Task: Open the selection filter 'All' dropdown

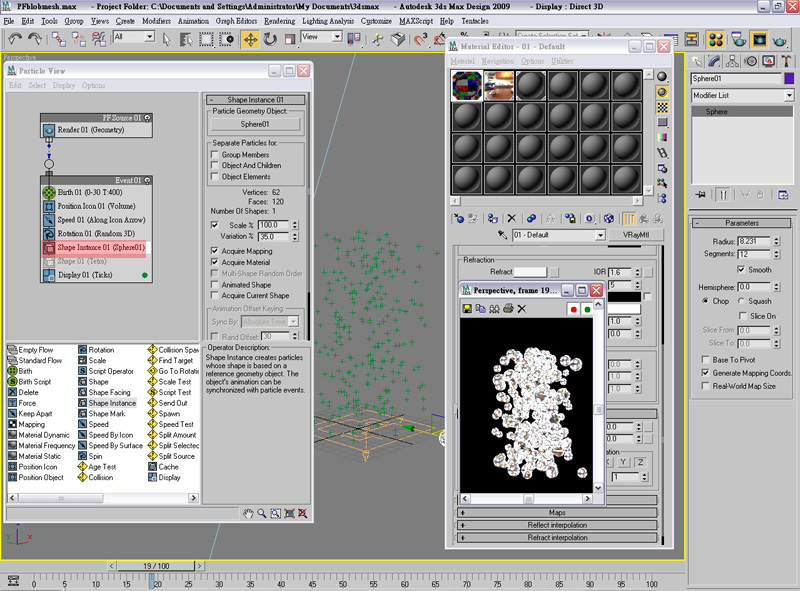Action: click(x=149, y=37)
